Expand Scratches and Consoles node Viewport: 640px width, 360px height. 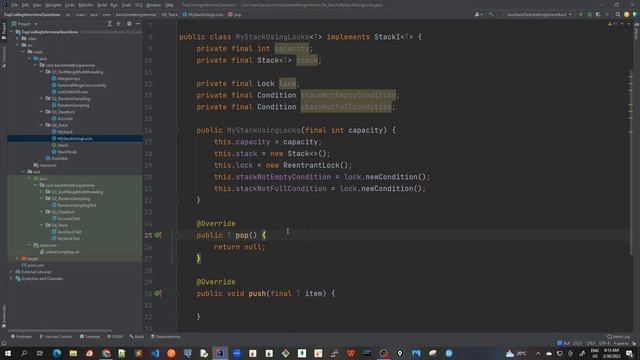tap(11, 278)
